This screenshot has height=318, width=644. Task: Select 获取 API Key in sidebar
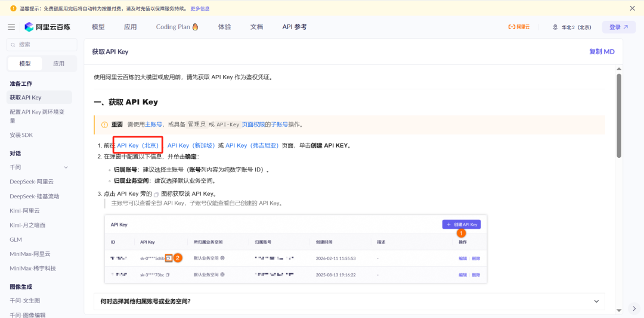point(39,98)
